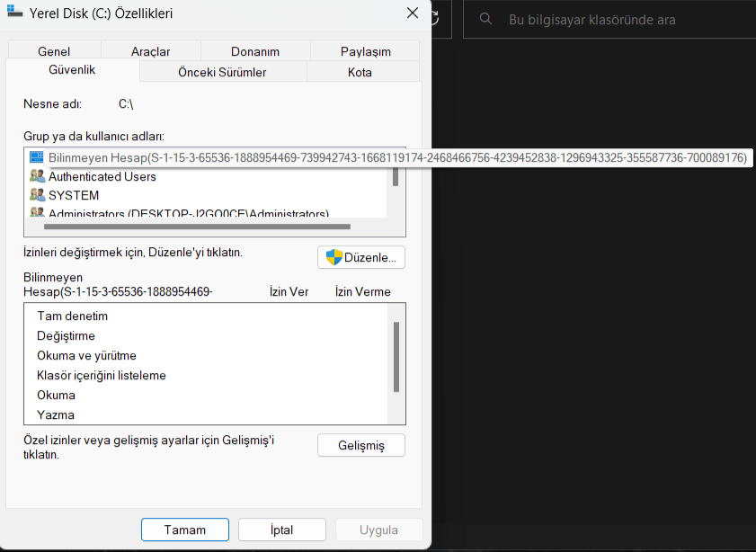Click the Bilinmeyen Hesap account icon
This screenshot has width=756, height=552.
pyautogui.click(x=36, y=157)
